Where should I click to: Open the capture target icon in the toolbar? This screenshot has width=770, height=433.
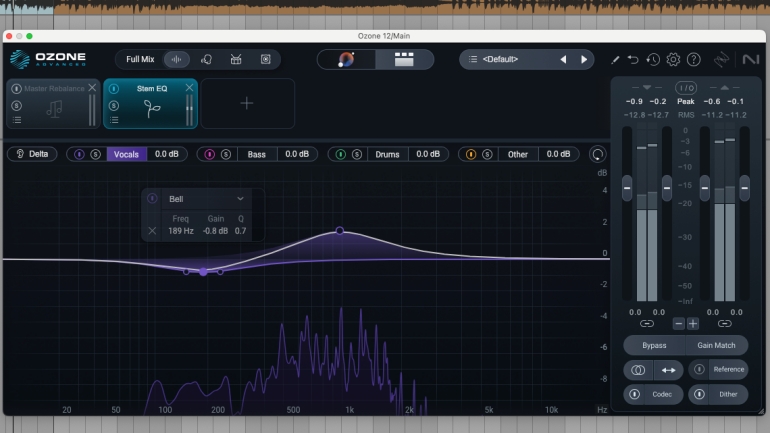(266, 59)
